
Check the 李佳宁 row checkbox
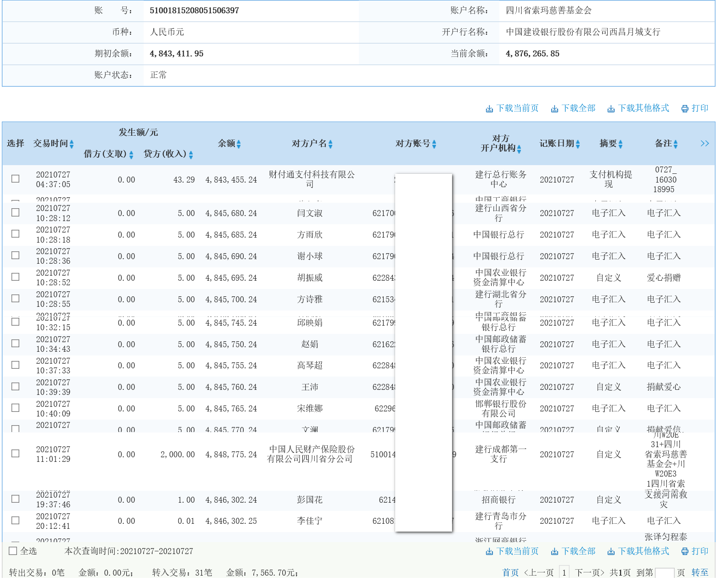point(16,521)
